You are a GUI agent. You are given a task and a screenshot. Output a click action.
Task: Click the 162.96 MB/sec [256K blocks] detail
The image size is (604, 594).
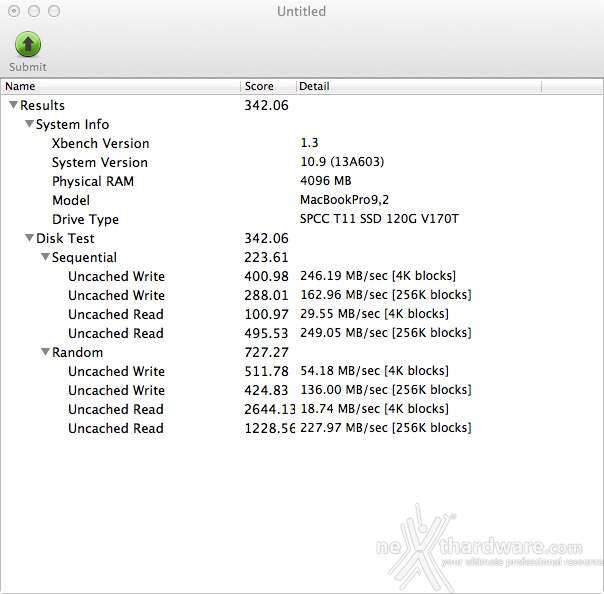(386, 295)
